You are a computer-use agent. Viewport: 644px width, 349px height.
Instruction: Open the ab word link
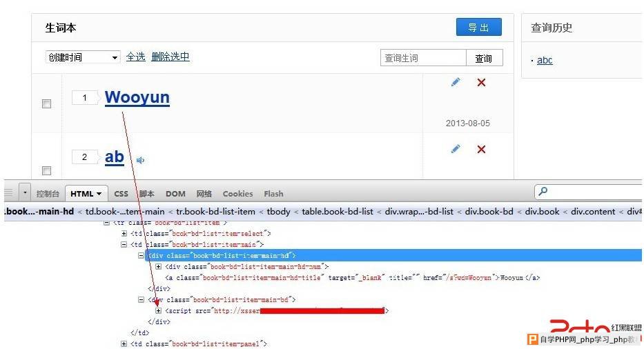tap(114, 157)
